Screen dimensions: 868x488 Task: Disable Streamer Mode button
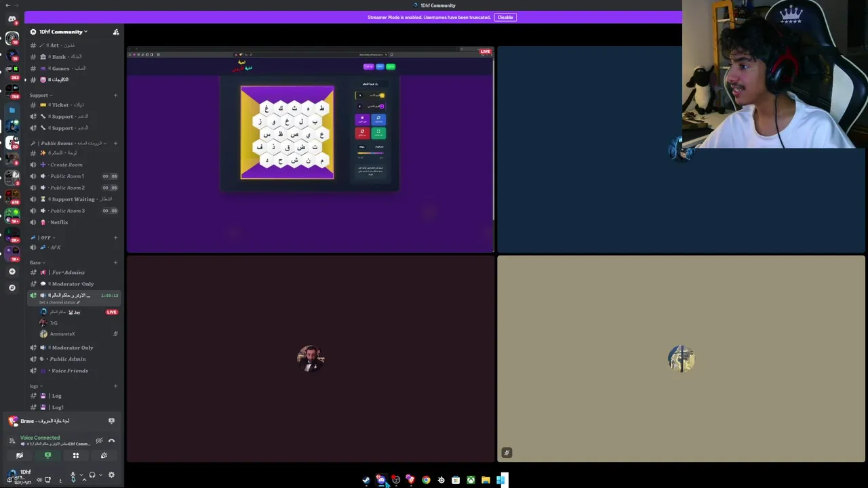point(505,17)
